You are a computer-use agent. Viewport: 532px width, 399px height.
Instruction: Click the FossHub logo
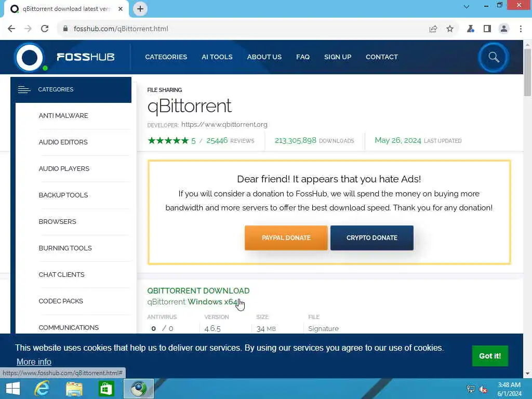coord(64,57)
